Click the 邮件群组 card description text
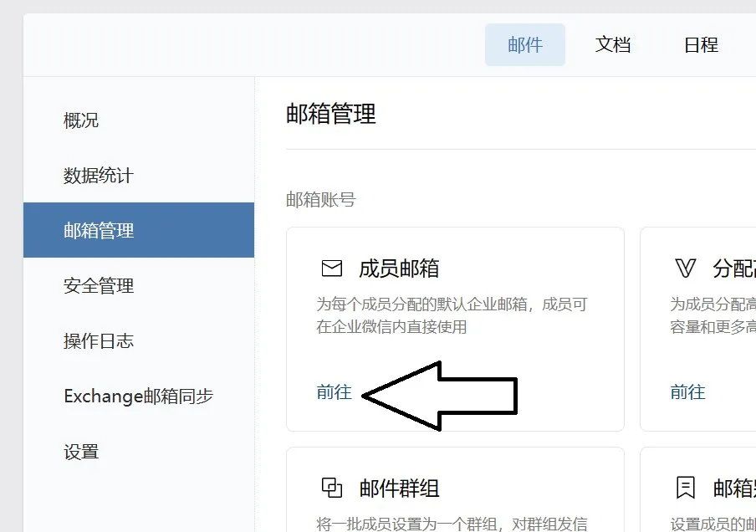 [452, 524]
